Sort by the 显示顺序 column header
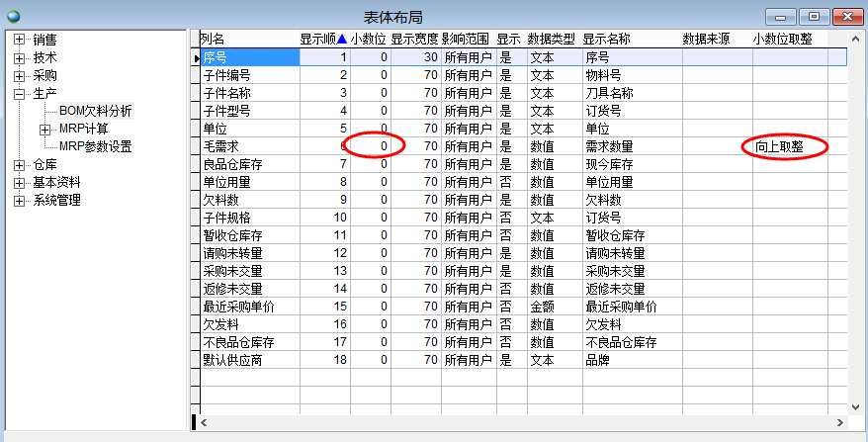 322,39
